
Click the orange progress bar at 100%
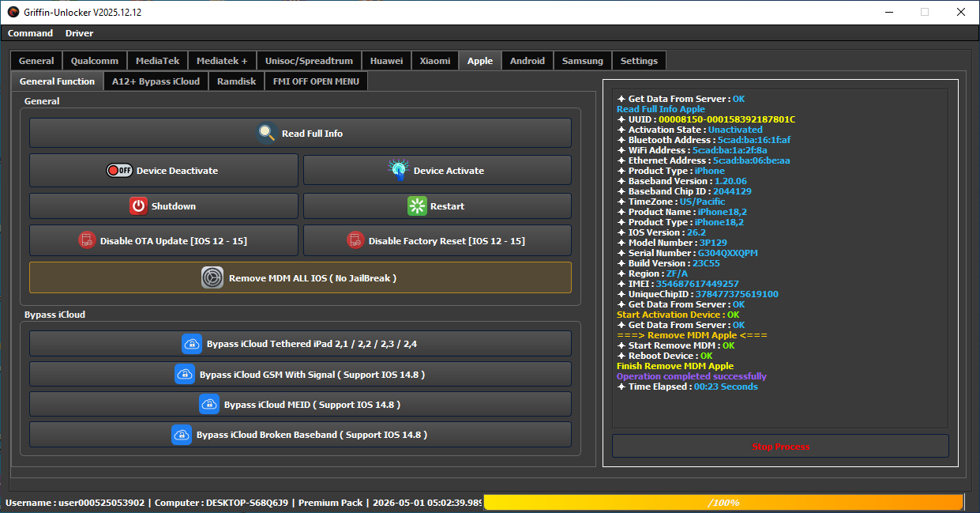[x=723, y=503]
